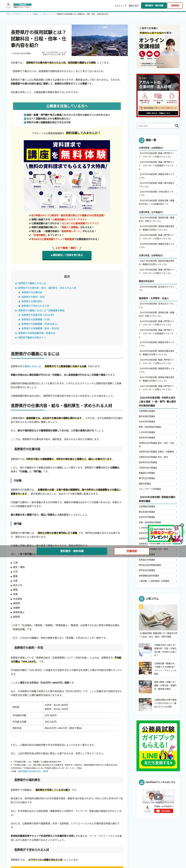Open rank 1 popular column thumbnail
The image size is (186, 868).
pos(158,618)
